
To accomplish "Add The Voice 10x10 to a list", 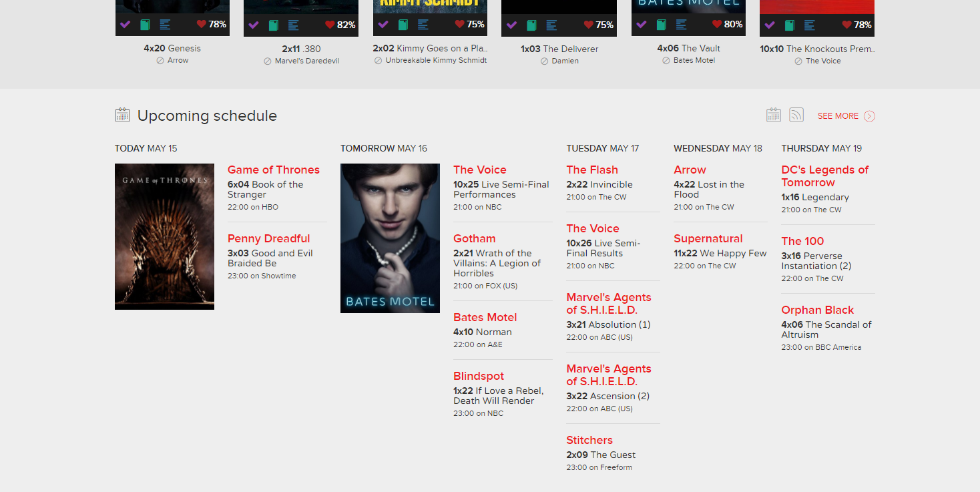I will tap(809, 25).
